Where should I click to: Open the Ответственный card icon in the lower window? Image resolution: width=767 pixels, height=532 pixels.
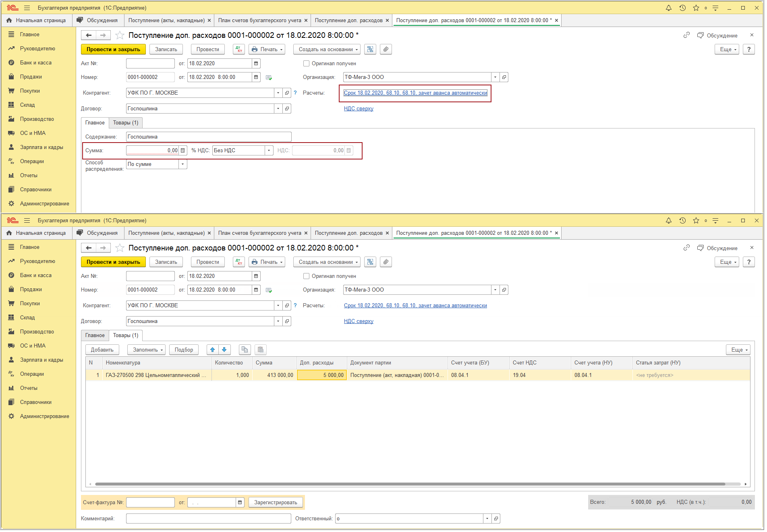coord(496,519)
